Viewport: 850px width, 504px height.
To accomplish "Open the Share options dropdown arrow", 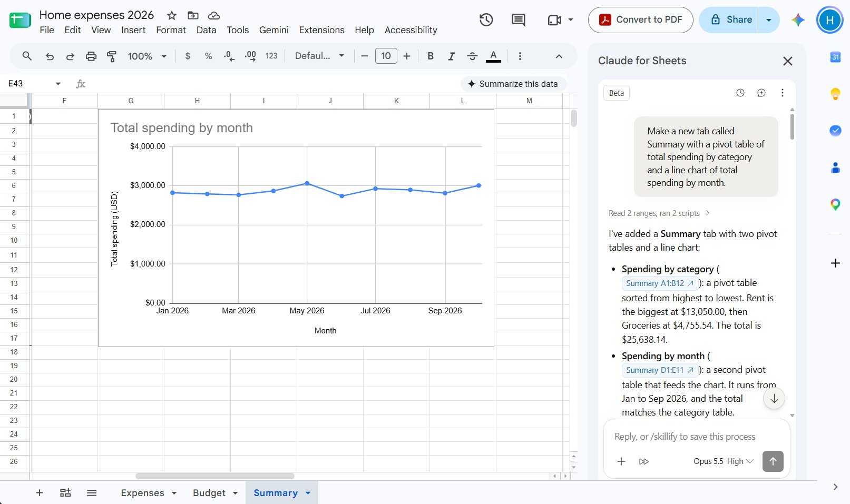I will point(769,20).
